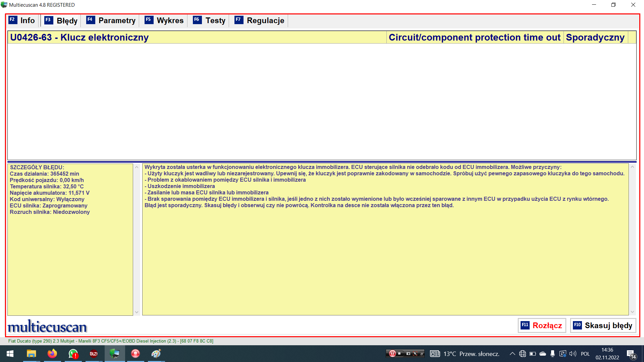Expand hidden system tray icons
The height and width of the screenshot is (362, 644).
click(x=512, y=354)
